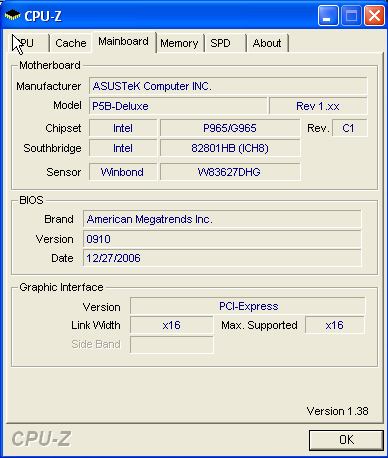Open the Cache tab

click(x=71, y=43)
